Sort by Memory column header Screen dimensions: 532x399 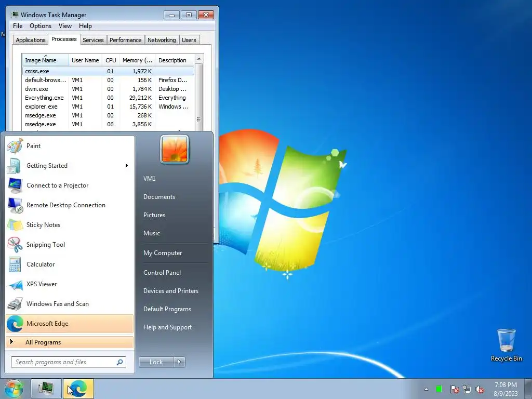click(x=137, y=60)
